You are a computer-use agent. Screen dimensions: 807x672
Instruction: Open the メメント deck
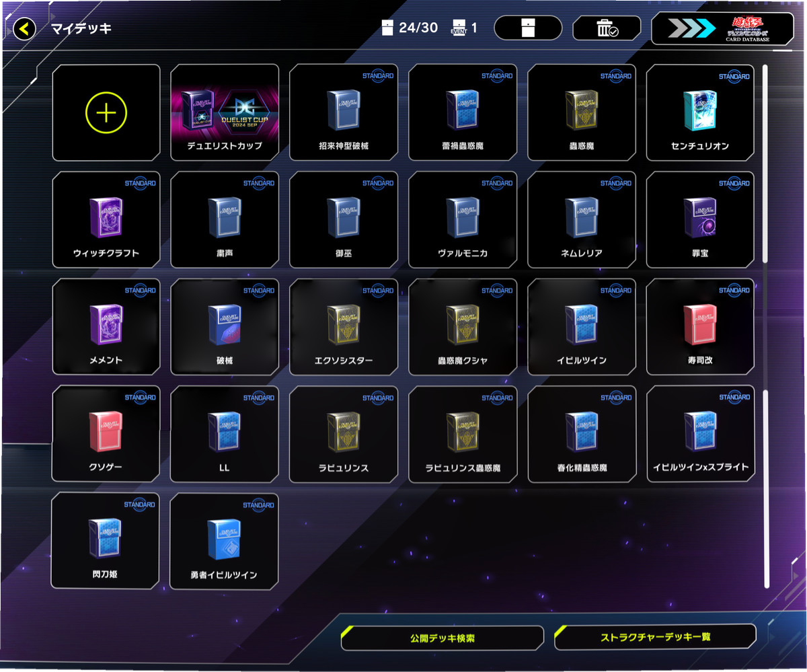coord(106,327)
